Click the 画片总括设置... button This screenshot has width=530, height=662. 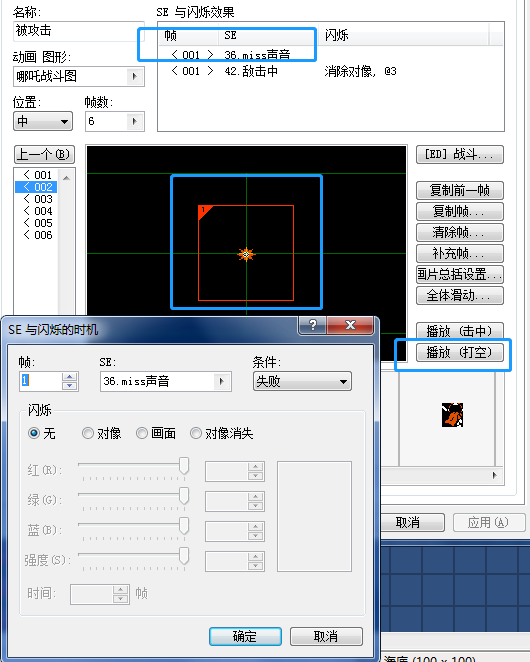[459, 274]
